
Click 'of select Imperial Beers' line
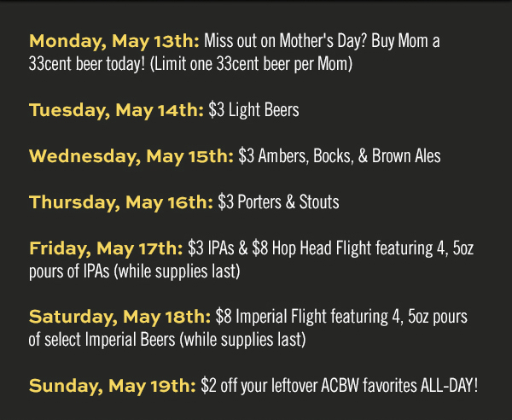point(102,340)
